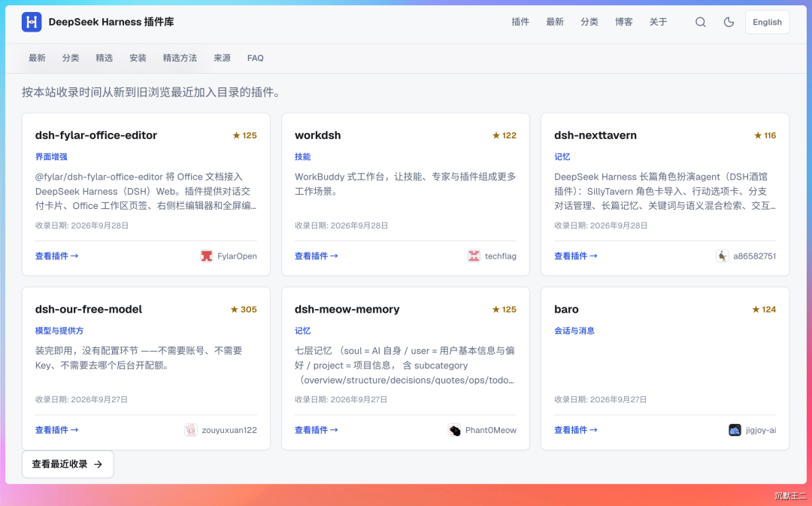Click the DeepSeek Harness logo icon
812x506 pixels.
(x=32, y=22)
